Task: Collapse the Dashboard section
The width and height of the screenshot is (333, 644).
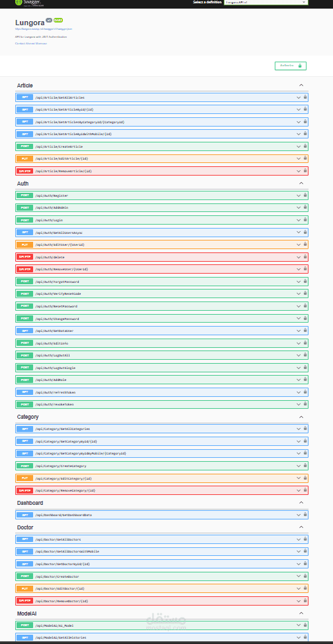Action: 301,503
